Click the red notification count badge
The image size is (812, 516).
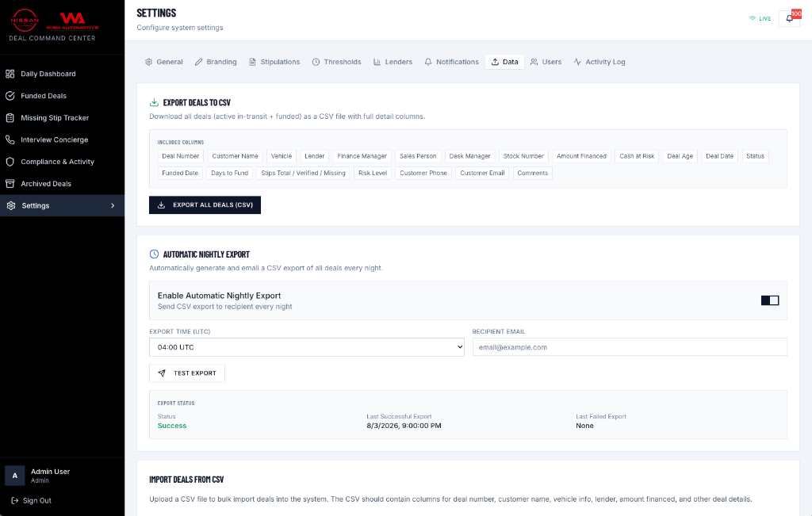[x=796, y=13]
